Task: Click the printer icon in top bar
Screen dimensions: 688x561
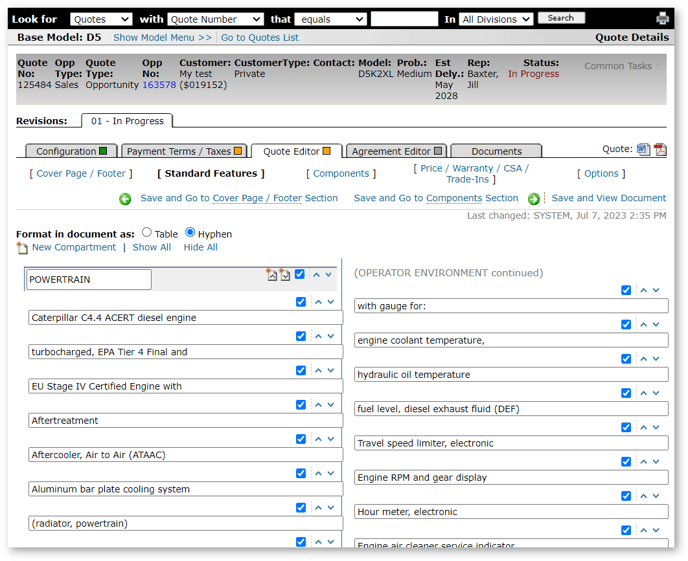Action: (662, 19)
